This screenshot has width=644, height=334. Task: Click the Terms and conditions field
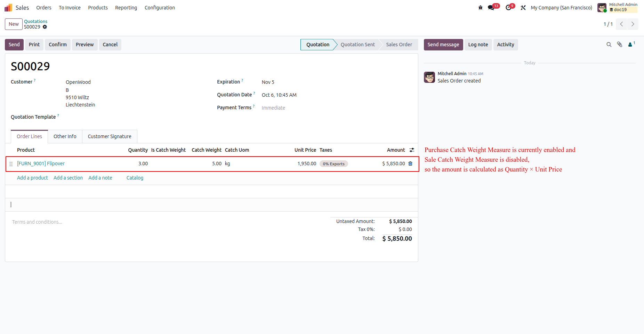[x=37, y=222]
